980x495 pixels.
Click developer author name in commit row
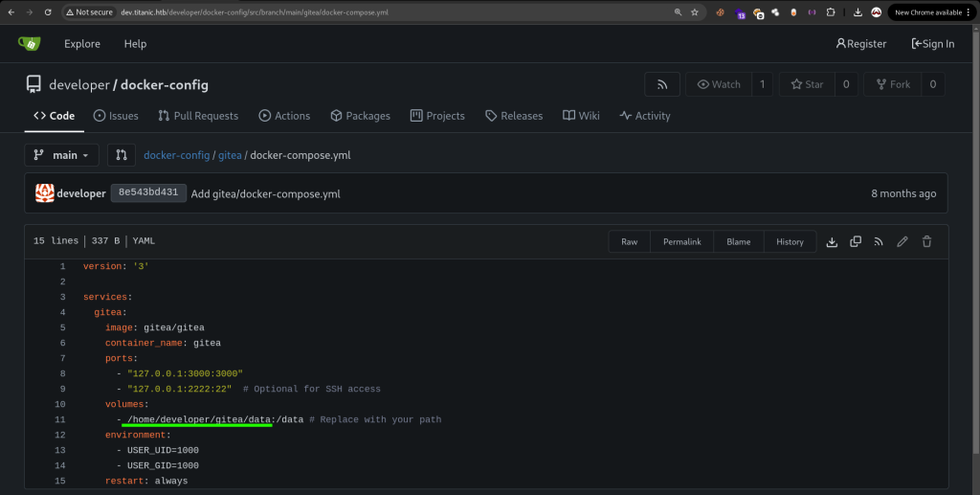tap(81, 193)
